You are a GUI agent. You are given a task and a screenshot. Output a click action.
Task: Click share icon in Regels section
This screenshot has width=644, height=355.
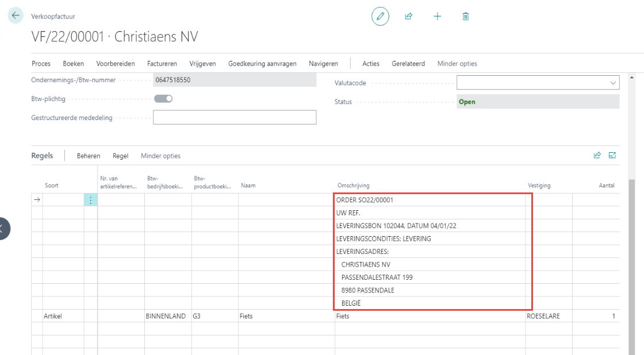pos(597,155)
